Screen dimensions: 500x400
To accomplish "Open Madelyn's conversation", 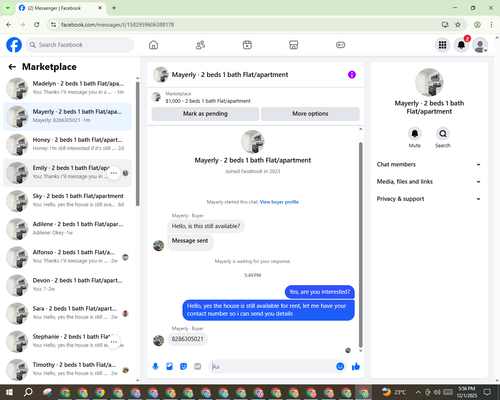I will point(68,88).
